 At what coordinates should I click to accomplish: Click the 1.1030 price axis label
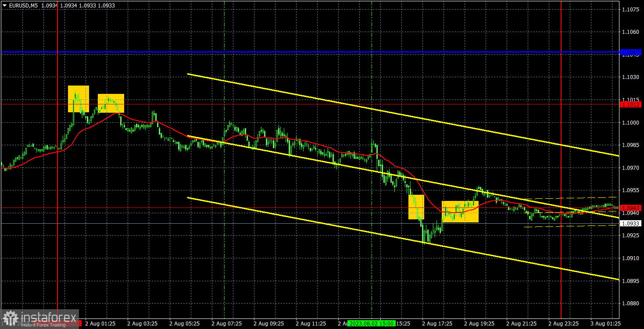pyautogui.click(x=631, y=77)
